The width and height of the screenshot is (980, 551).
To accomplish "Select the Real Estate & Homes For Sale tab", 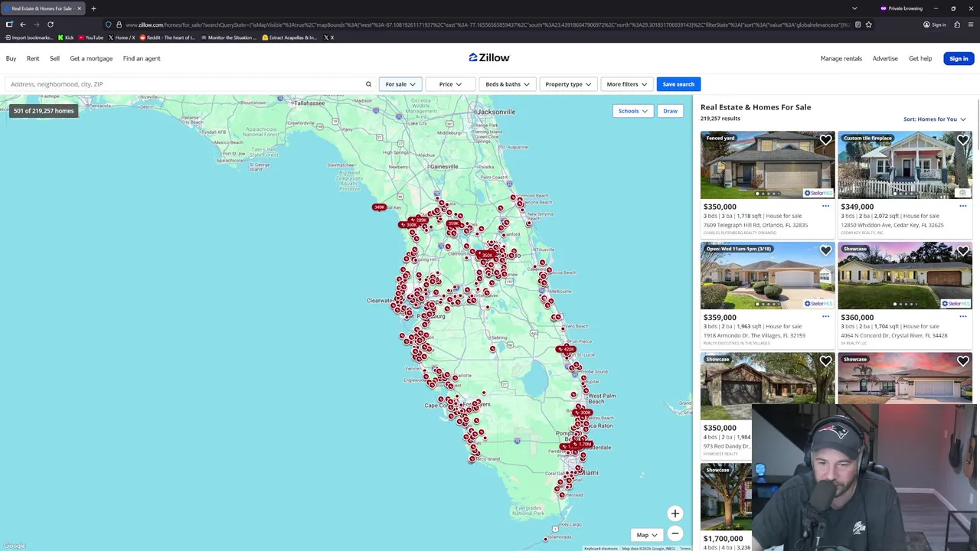I will point(42,8).
